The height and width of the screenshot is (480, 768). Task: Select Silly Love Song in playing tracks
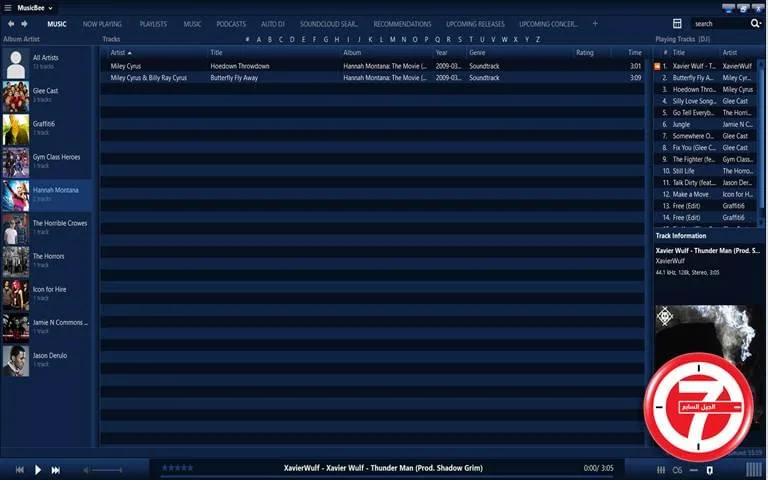706,101
